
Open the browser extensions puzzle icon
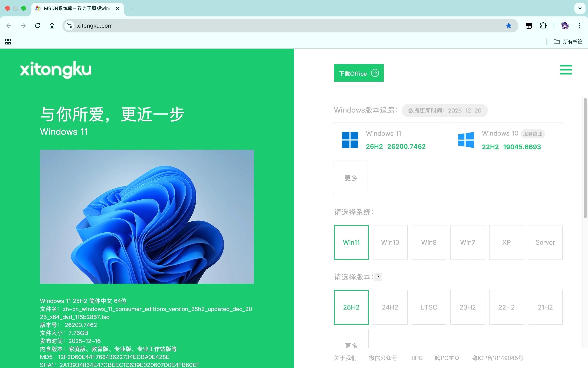coord(543,26)
